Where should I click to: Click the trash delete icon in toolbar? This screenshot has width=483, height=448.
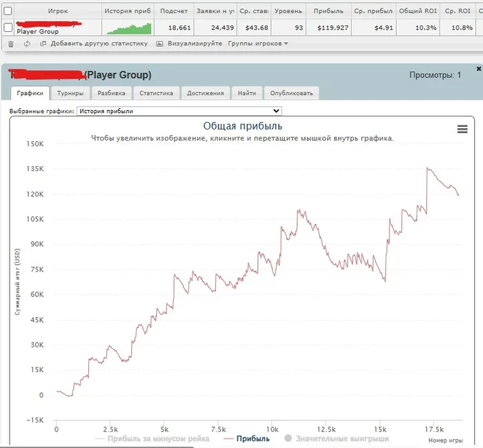click(x=11, y=44)
